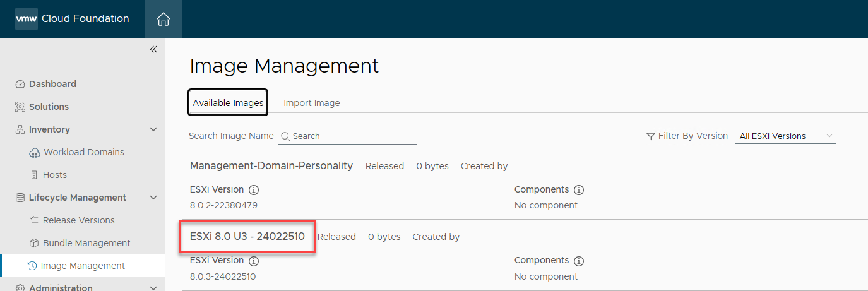Select Image Management in sidebar
Screen dimensions: 868x291
point(83,266)
